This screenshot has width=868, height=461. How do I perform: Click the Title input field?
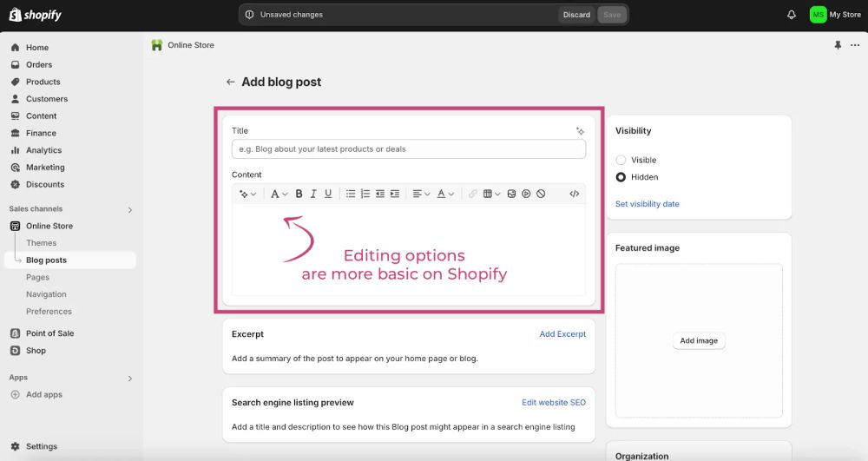pos(409,149)
